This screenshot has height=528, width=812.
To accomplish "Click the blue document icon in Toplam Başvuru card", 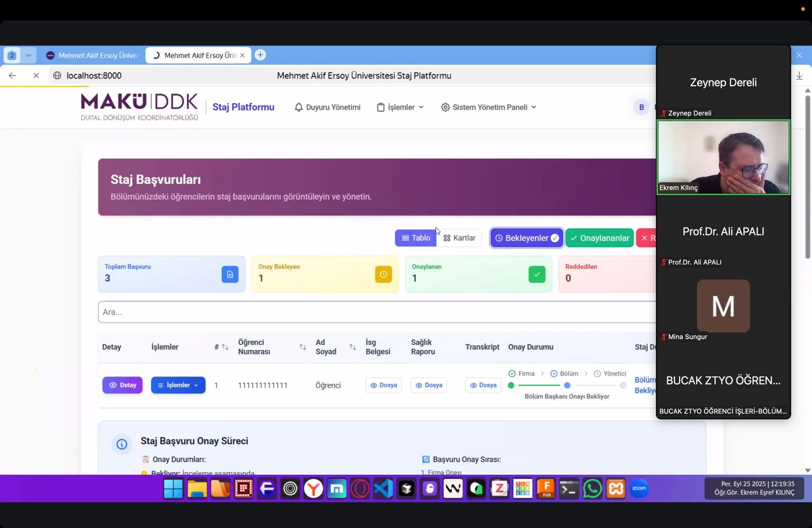I will (230, 274).
